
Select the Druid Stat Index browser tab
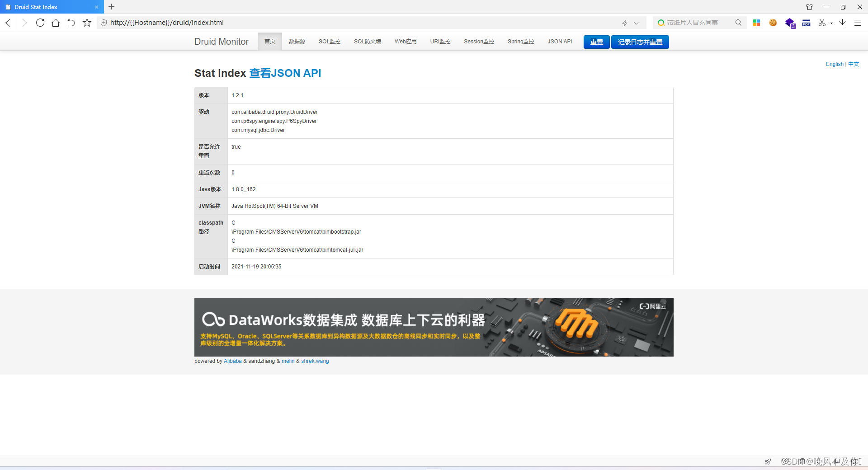[52, 7]
